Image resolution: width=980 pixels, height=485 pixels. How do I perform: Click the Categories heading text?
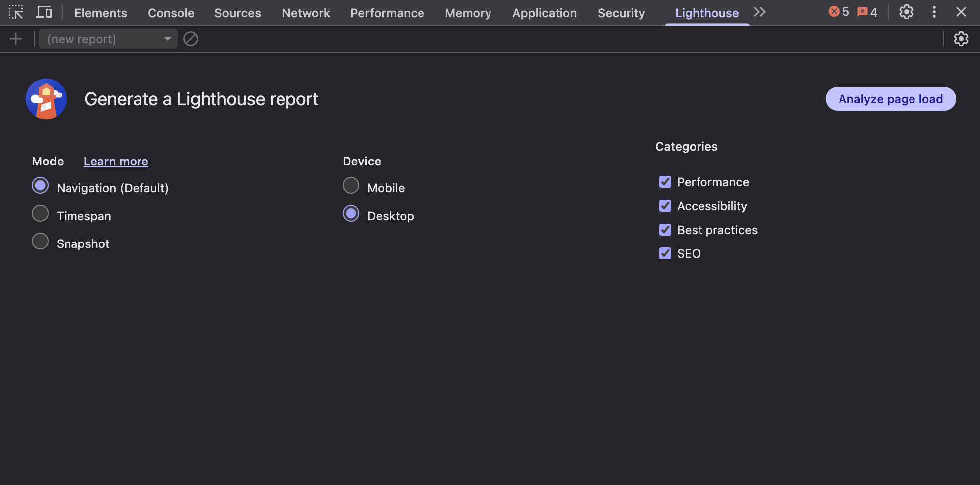tap(687, 147)
